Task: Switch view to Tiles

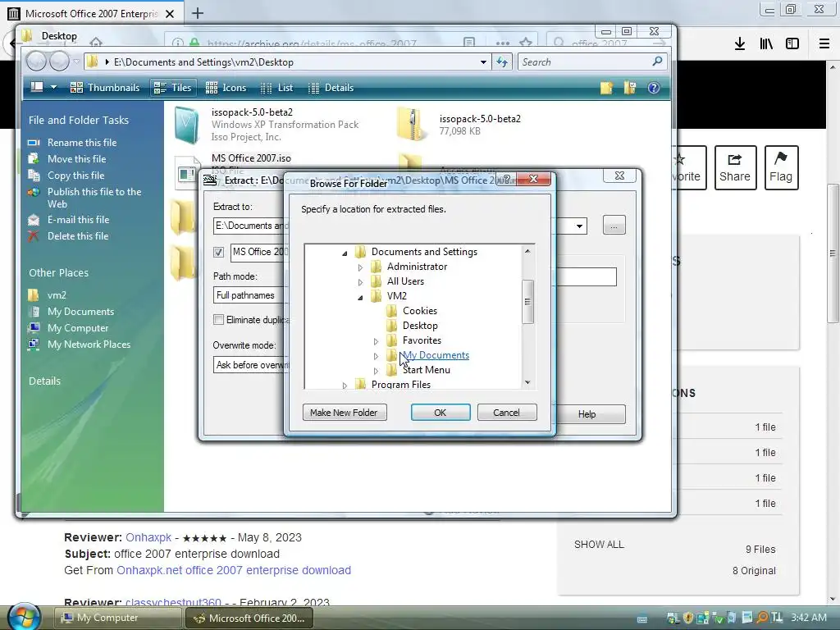Action: pyautogui.click(x=172, y=88)
